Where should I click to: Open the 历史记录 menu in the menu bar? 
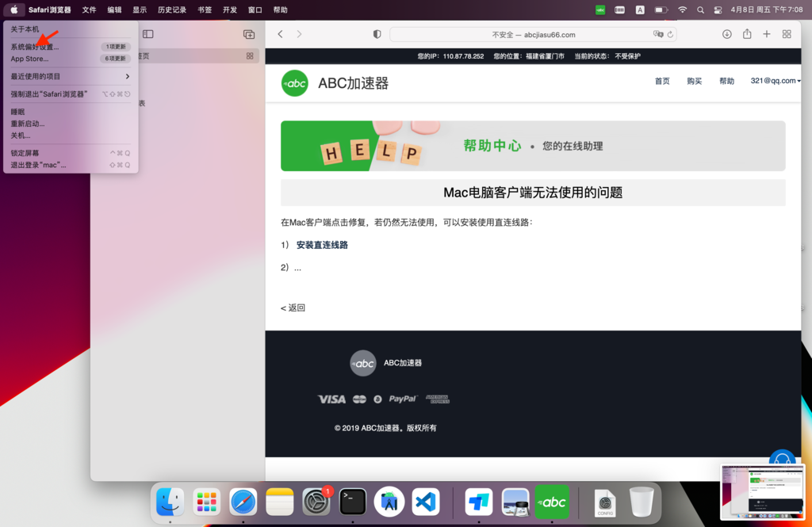click(172, 10)
